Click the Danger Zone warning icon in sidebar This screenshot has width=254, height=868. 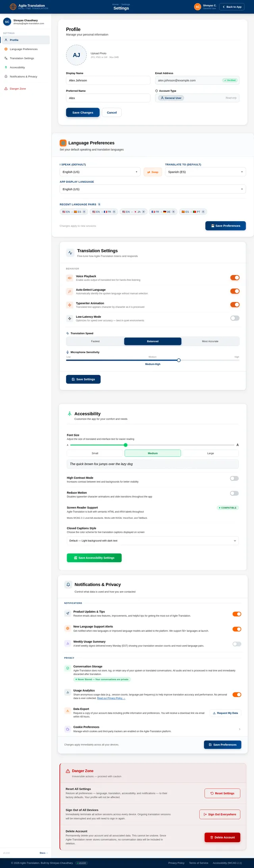pos(6,89)
